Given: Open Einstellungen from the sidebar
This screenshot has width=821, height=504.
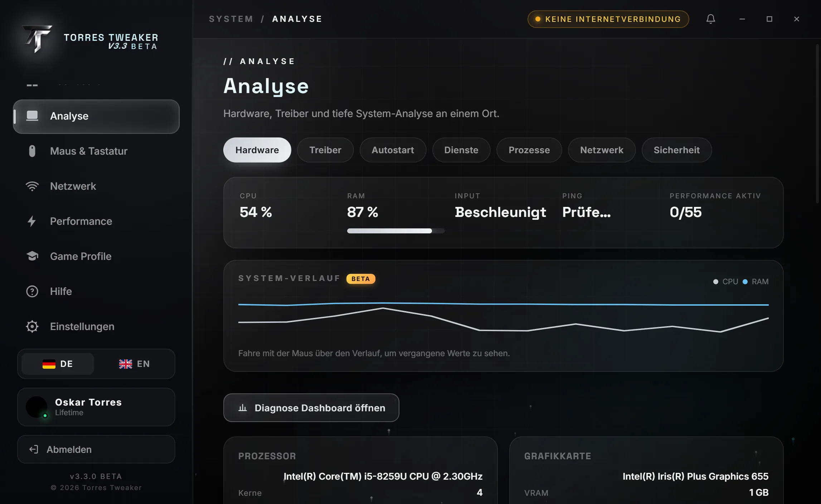Looking at the screenshot, I should pyautogui.click(x=96, y=326).
